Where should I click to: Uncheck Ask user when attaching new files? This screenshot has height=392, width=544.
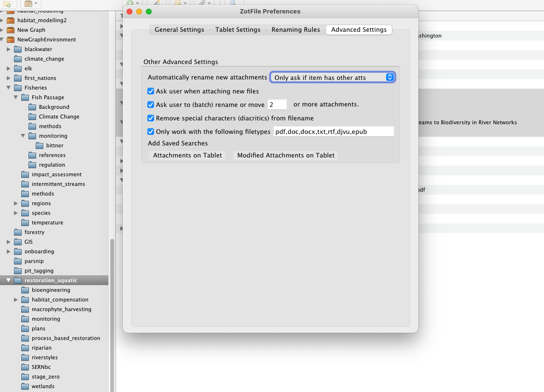151,91
